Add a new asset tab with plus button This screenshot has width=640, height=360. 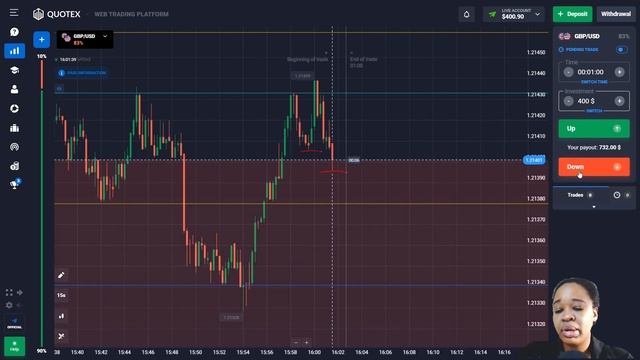point(42,40)
